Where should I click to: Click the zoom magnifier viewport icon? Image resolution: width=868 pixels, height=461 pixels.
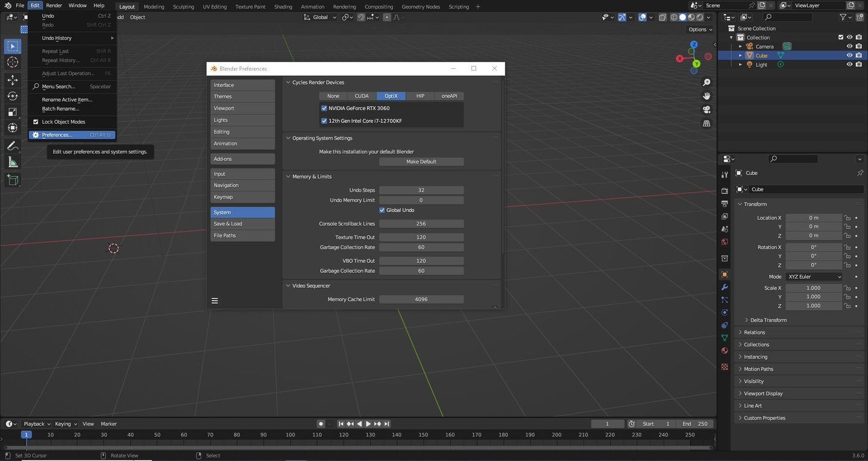point(706,82)
